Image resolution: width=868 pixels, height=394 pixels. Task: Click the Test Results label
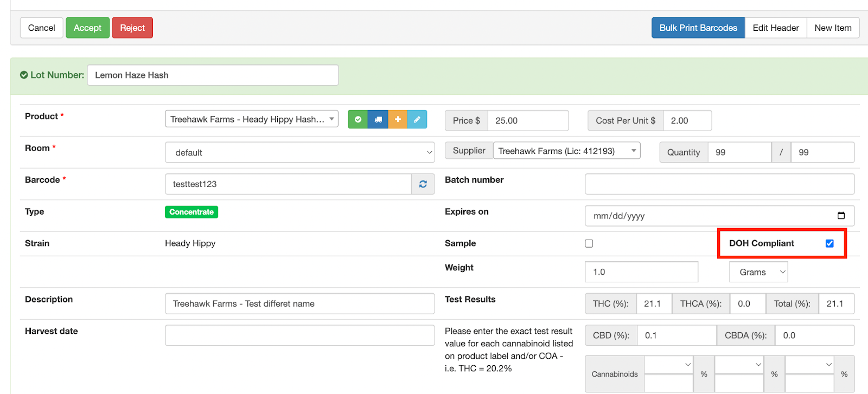[470, 299]
